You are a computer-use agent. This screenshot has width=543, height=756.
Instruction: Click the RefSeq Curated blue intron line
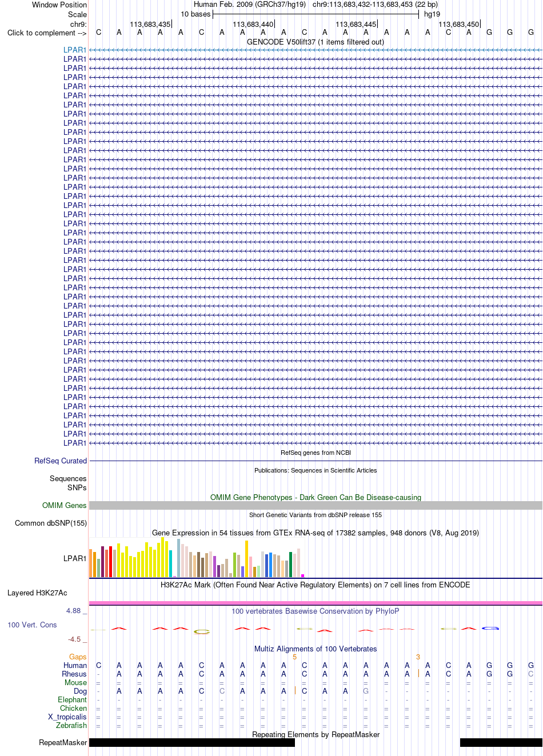[x=316, y=461]
